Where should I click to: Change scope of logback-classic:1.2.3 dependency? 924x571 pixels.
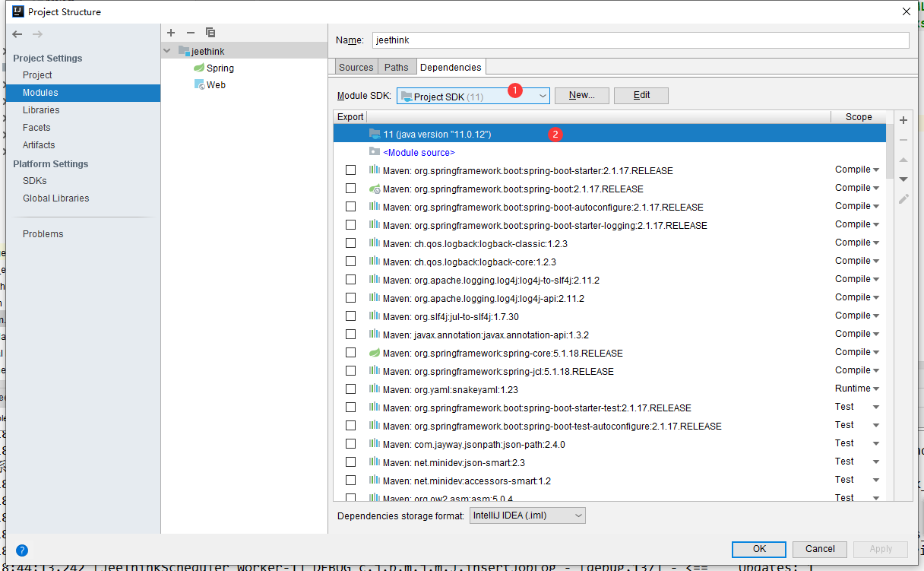857,243
